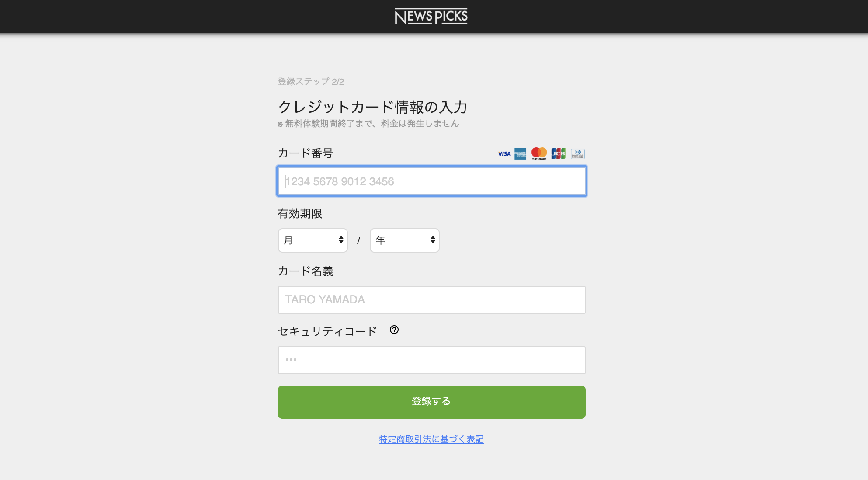The width and height of the screenshot is (868, 480).
Task: Focus the card number input field
Action: tap(432, 181)
